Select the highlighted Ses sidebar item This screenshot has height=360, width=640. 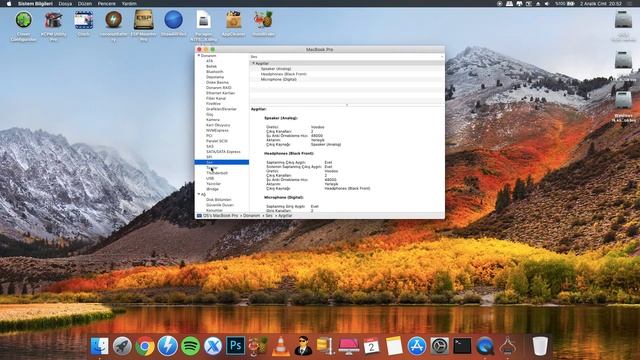coord(222,162)
